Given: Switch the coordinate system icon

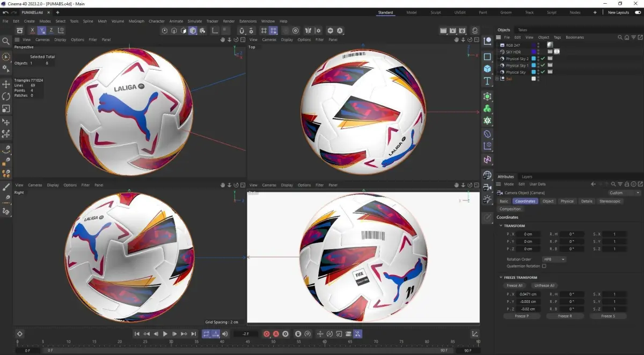Looking at the screenshot, I should [x=61, y=31].
